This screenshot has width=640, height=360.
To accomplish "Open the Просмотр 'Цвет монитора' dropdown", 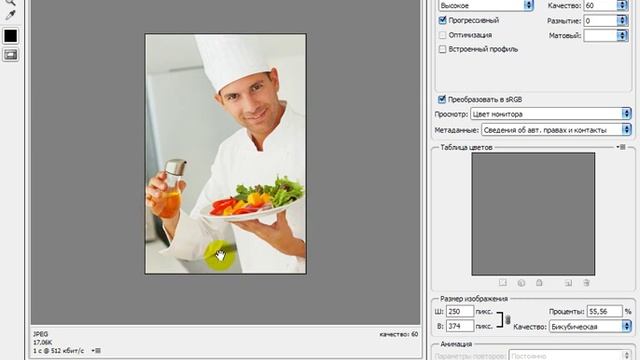I will (x=551, y=114).
